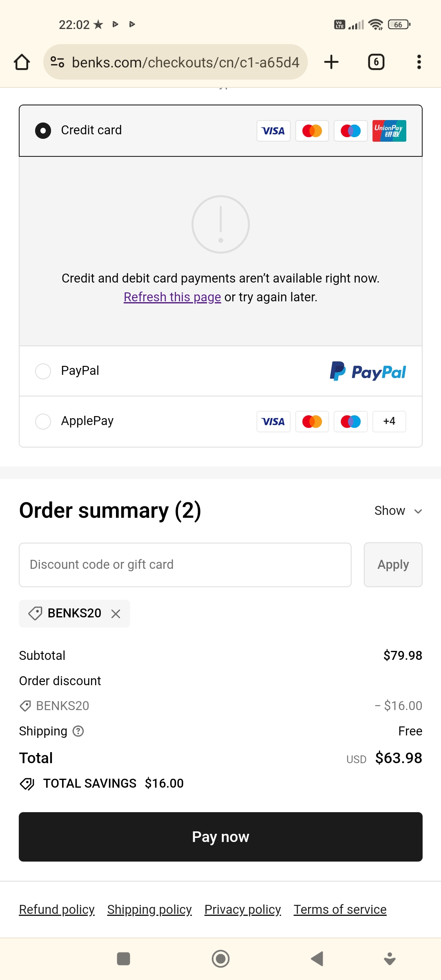Expand the +4 more card types
The height and width of the screenshot is (980, 441).
click(389, 421)
